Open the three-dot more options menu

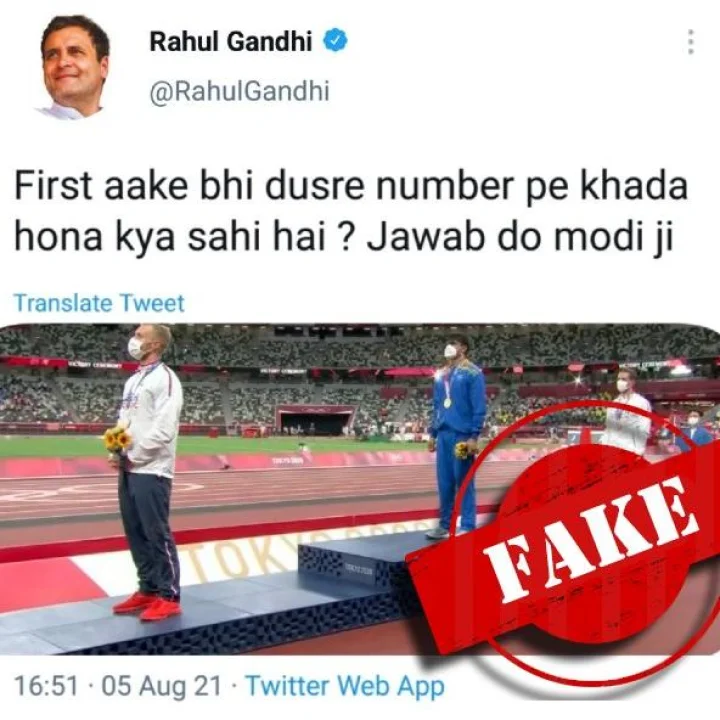click(690, 42)
